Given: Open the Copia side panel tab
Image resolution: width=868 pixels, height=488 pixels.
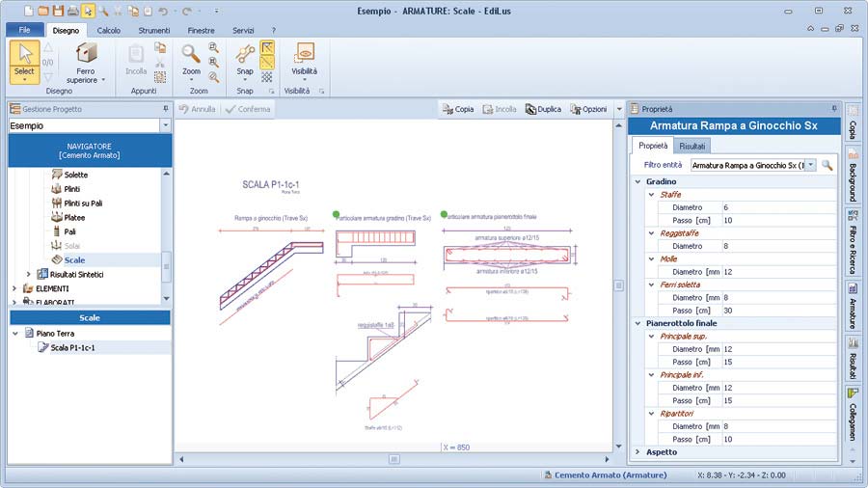Looking at the screenshot, I should tap(853, 122).
